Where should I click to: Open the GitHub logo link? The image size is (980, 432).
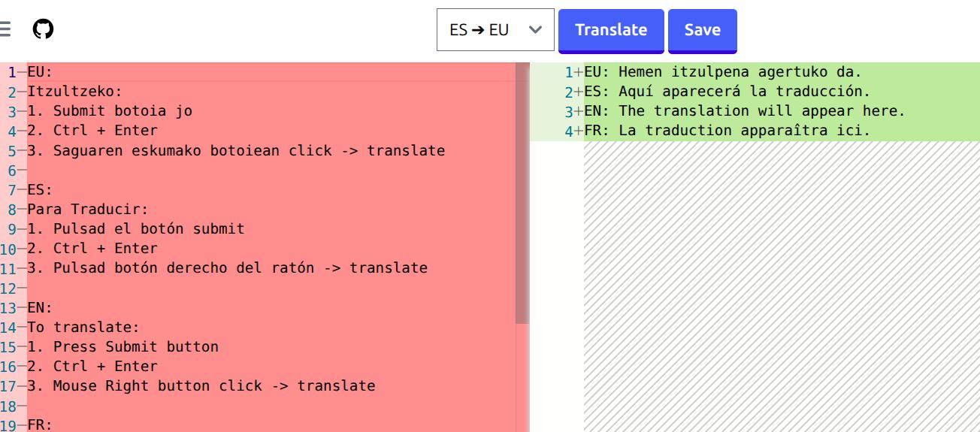[x=44, y=30]
